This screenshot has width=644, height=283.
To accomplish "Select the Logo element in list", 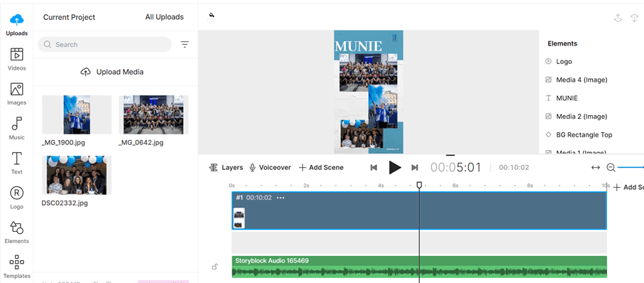I will coord(564,61).
